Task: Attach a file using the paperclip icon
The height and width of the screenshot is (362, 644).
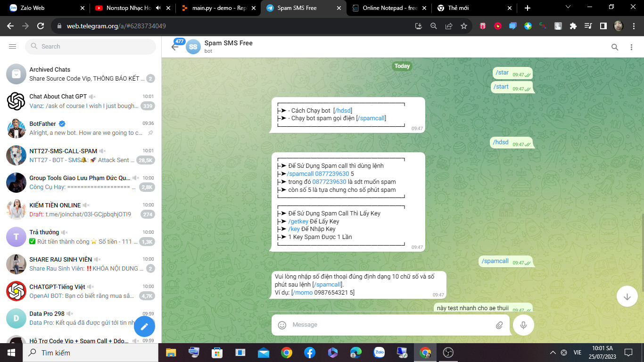Action: [x=499, y=325]
